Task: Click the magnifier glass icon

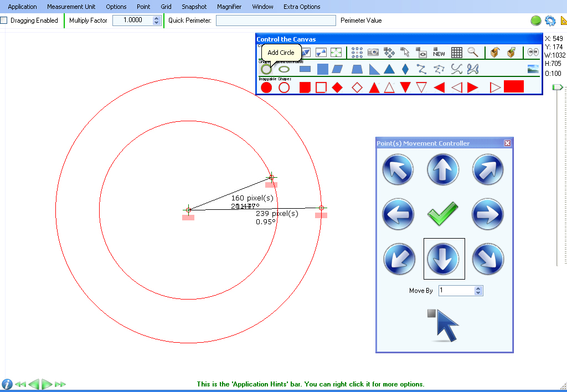Action: (473, 52)
